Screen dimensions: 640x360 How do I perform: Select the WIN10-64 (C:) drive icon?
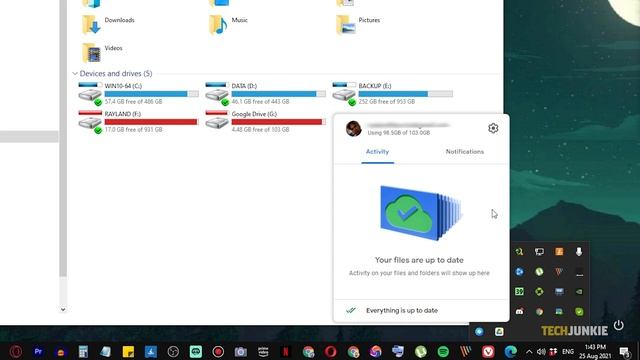(90, 93)
